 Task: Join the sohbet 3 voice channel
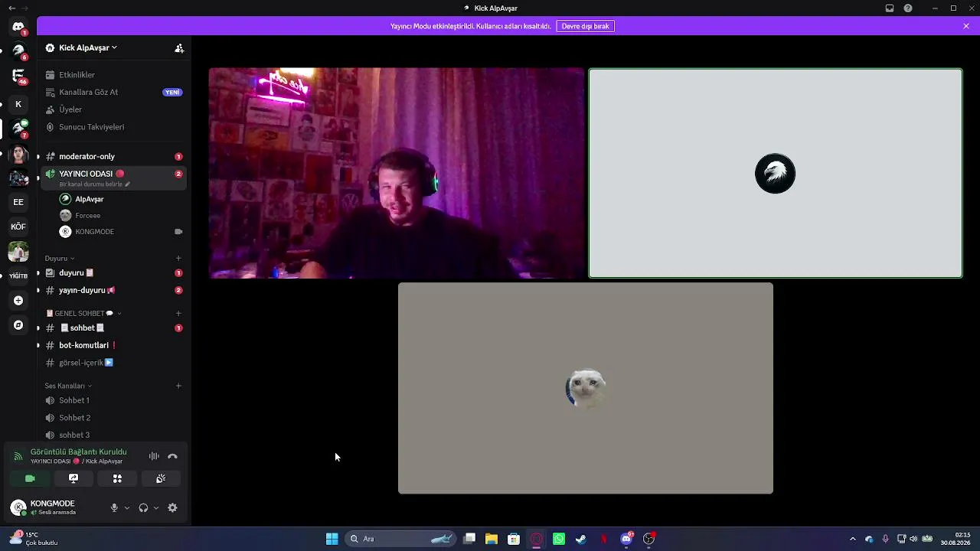coord(112,435)
